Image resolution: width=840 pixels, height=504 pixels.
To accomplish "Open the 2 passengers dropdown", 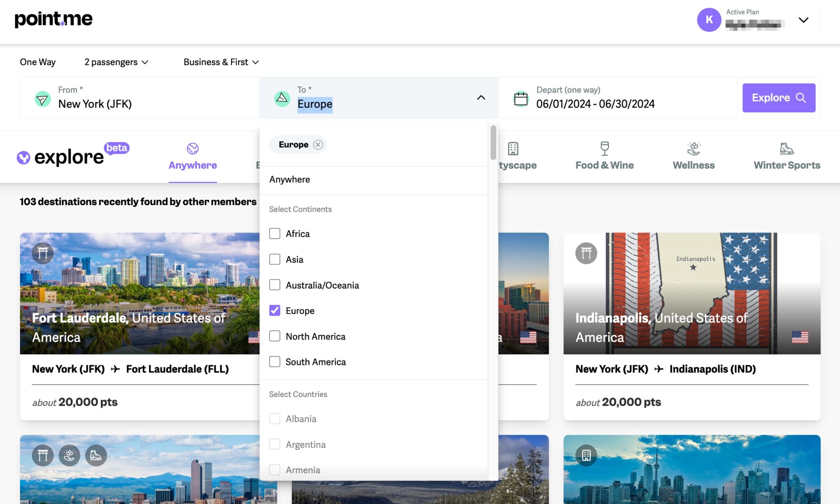I will coord(116,62).
